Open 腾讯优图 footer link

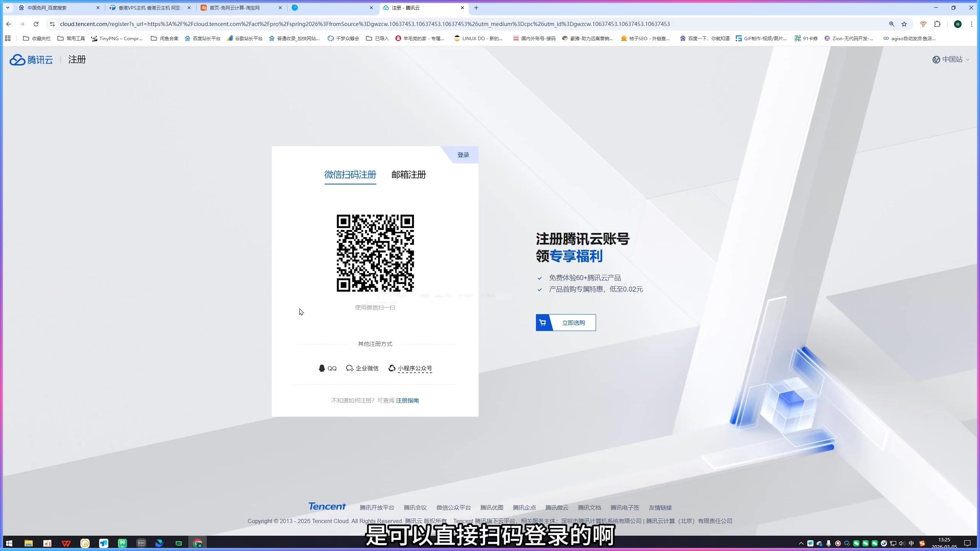click(492, 507)
